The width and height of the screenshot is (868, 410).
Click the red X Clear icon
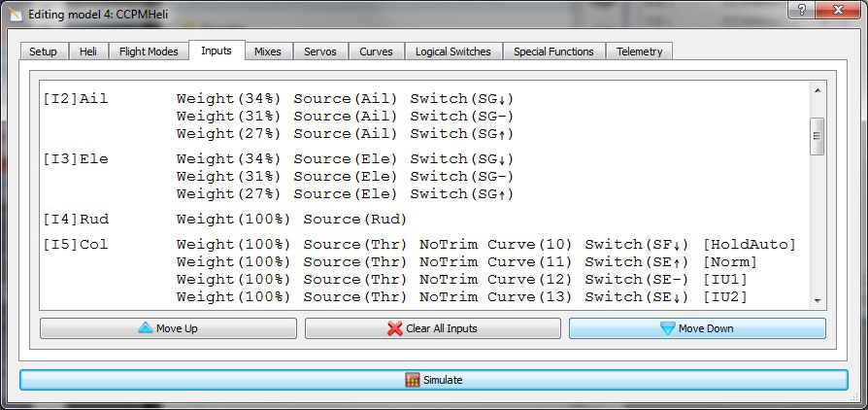395,328
